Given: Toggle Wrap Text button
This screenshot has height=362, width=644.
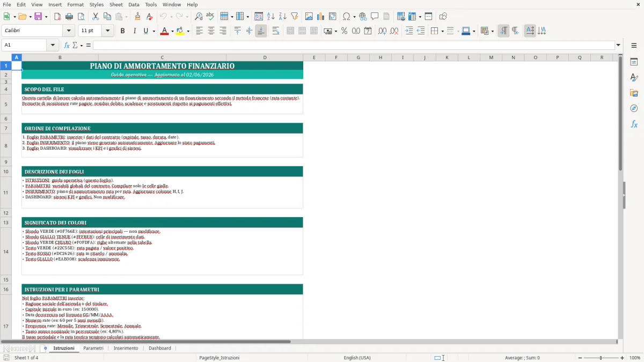Looking at the screenshot, I should [x=276, y=31].
